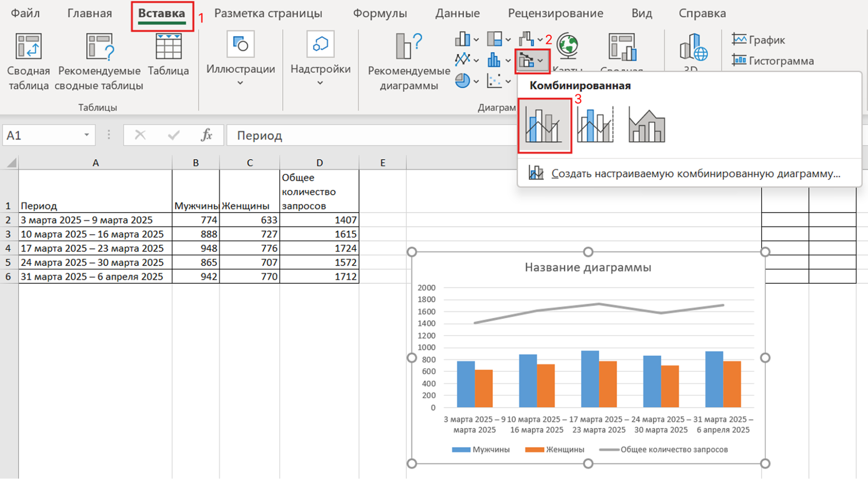Click the pie chart icon
The image size is (868, 479).
[x=462, y=81]
